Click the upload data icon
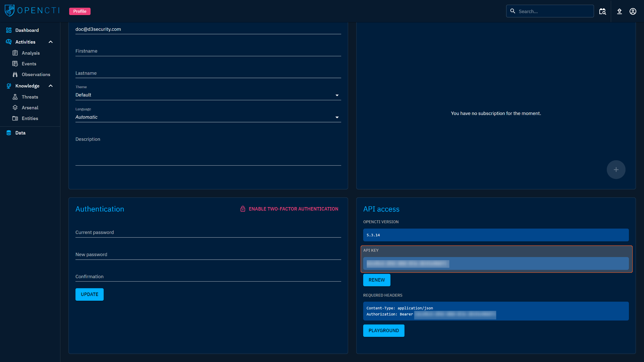 click(x=619, y=11)
